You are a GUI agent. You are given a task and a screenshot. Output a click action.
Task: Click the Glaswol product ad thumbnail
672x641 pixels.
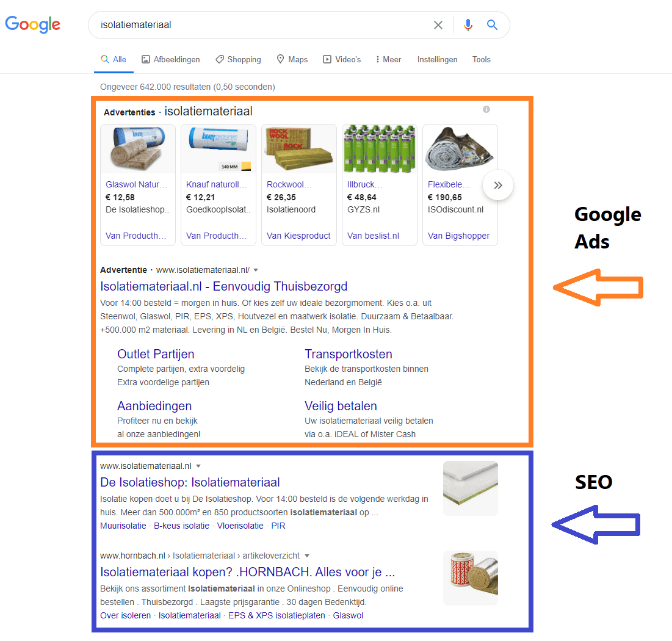click(137, 148)
